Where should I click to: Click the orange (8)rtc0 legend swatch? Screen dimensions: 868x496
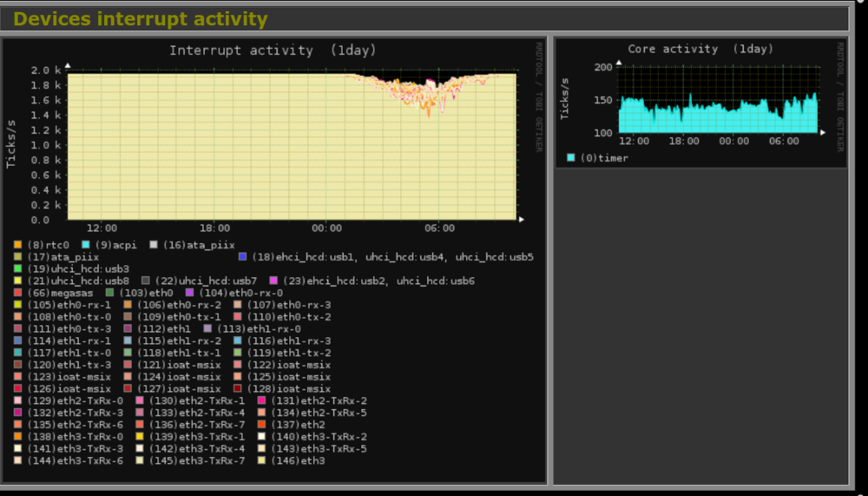(18, 246)
